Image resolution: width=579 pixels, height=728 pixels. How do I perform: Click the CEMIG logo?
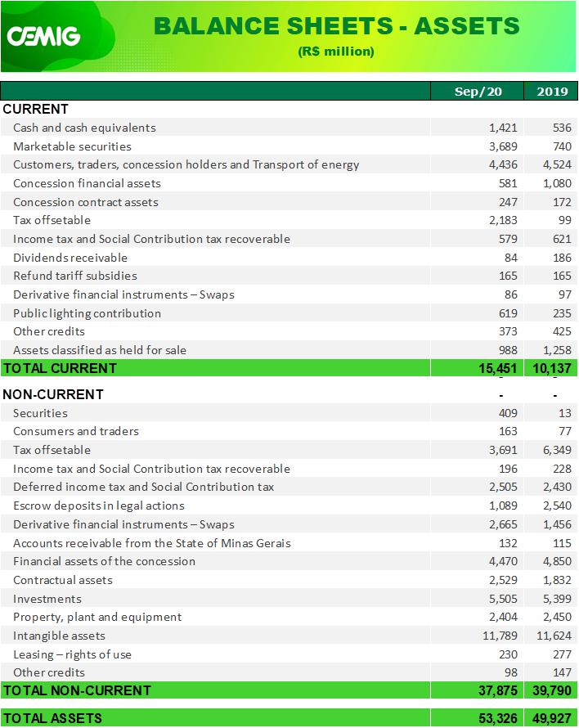tap(43, 36)
